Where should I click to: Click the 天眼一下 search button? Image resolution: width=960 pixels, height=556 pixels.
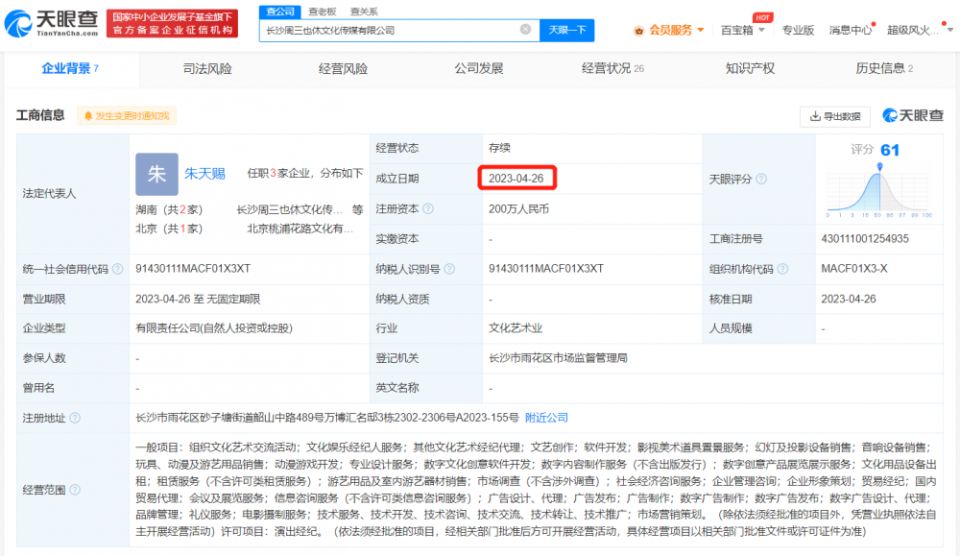click(567, 30)
